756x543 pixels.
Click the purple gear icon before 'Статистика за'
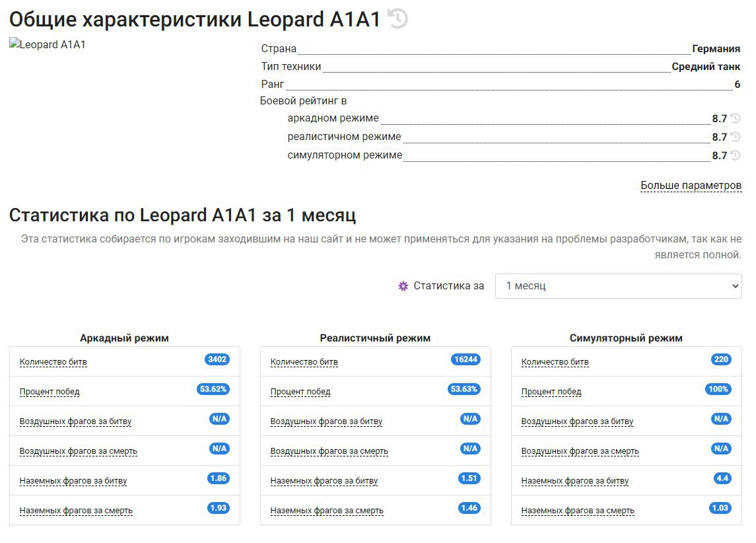click(x=403, y=286)
